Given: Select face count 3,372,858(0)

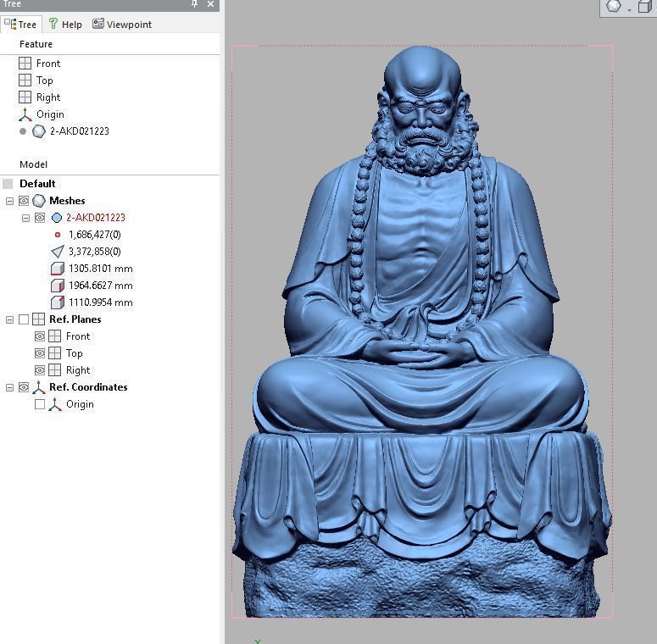Looking at the screenshot, I should coord(95,251).
